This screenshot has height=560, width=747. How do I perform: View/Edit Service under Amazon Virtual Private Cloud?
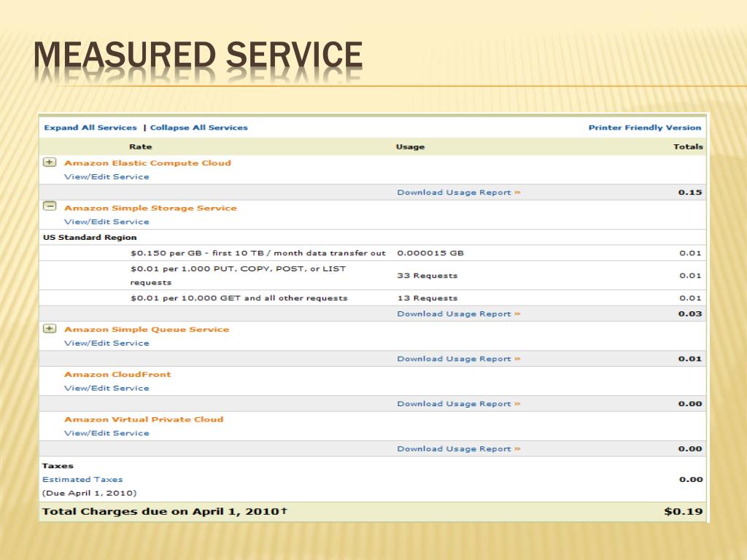[x=107, y=433]
